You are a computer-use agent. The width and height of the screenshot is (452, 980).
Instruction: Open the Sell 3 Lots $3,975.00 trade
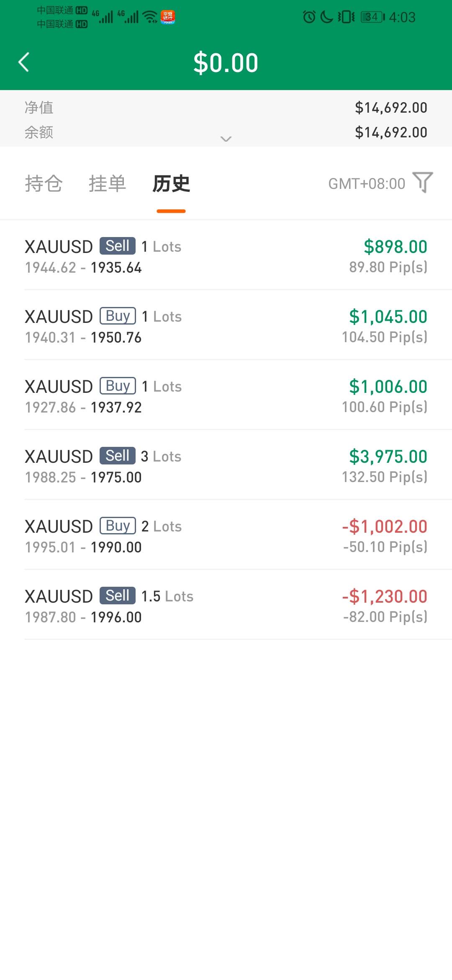point(226,466)
